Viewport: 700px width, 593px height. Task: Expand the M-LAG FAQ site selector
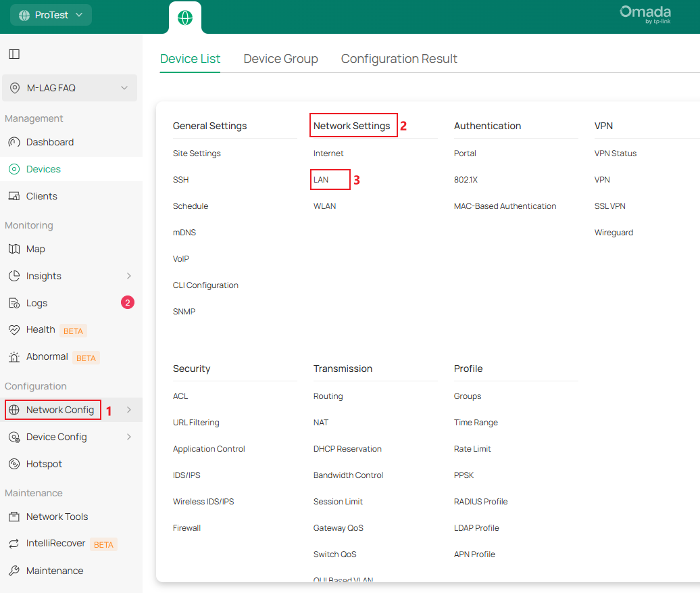point(70,87)
